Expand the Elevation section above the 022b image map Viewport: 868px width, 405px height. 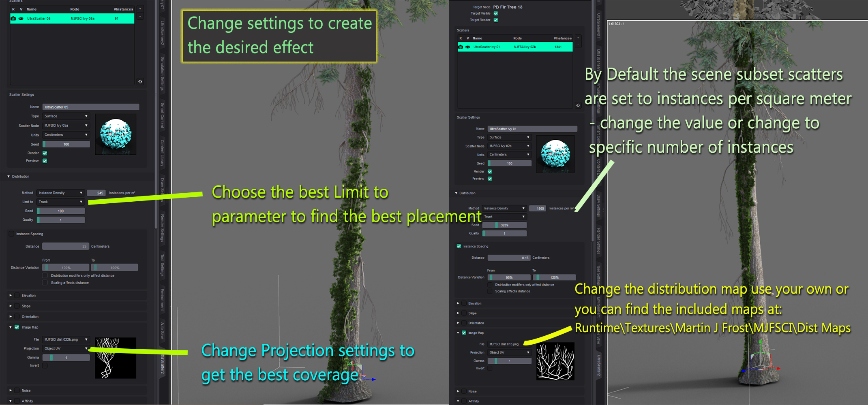[11, 296]
